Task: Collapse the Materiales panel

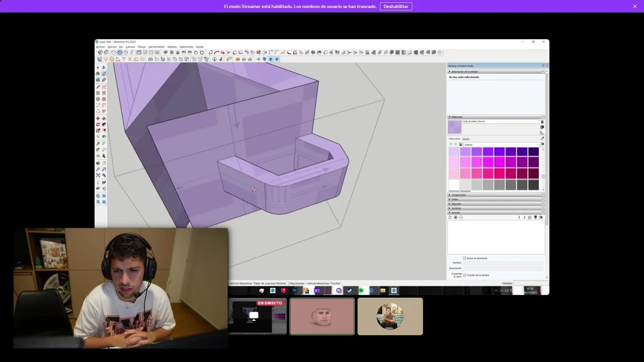Action: pyautogui.click(x=449, y=117)
